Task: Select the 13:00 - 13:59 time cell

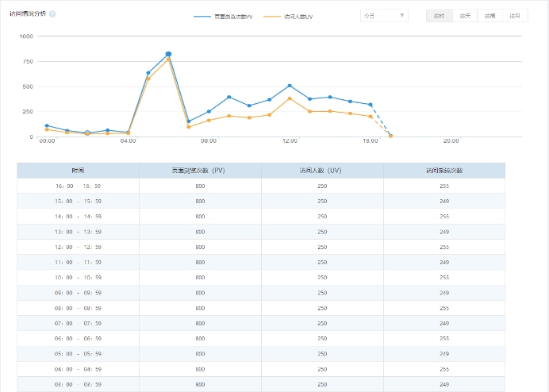Action: coord(78,232)
